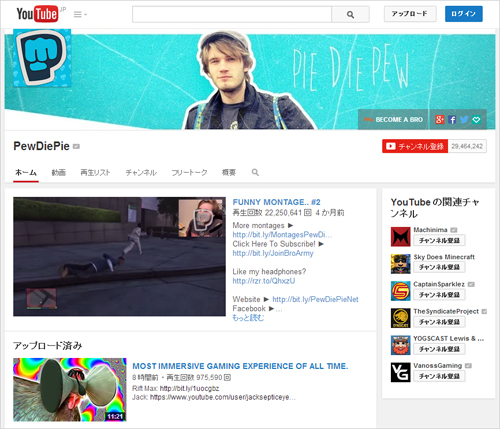The image size is (500, 429).
Task: Click PewDiePie fist channel avatar
Action: 42,58
